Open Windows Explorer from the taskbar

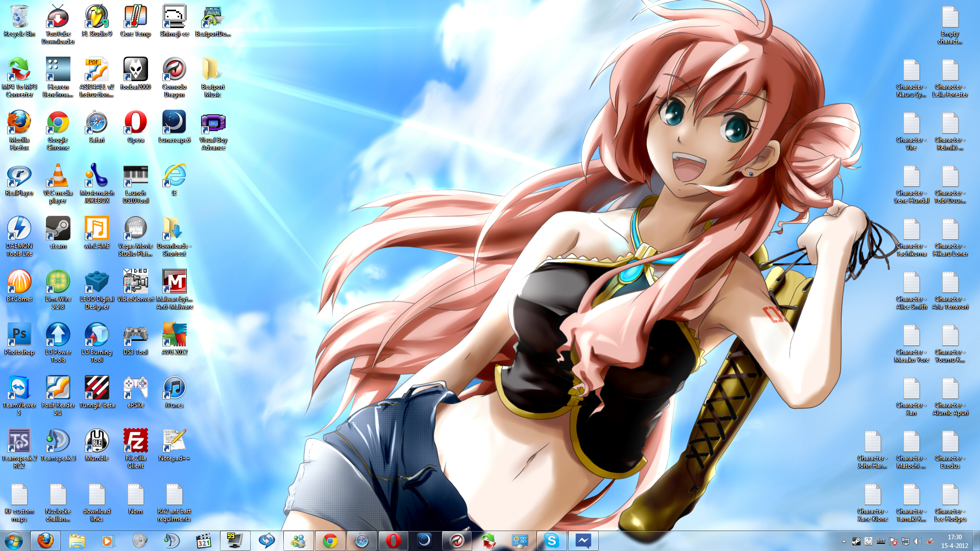coord(77,541)
